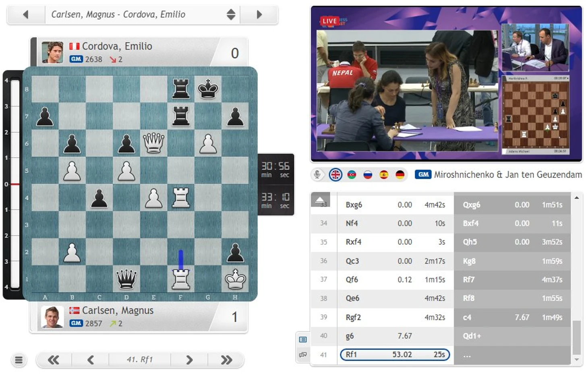Select the black pawn on h2
Viewport: 588px width, 376px height.
235,252
